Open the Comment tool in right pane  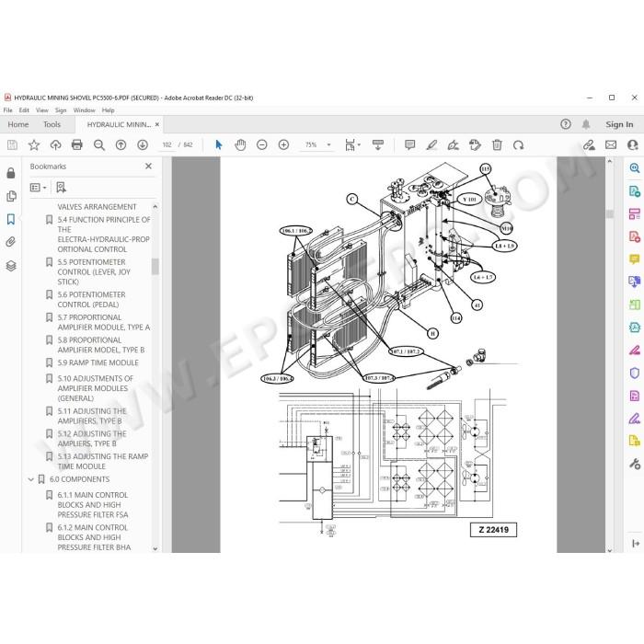(634, 259)
